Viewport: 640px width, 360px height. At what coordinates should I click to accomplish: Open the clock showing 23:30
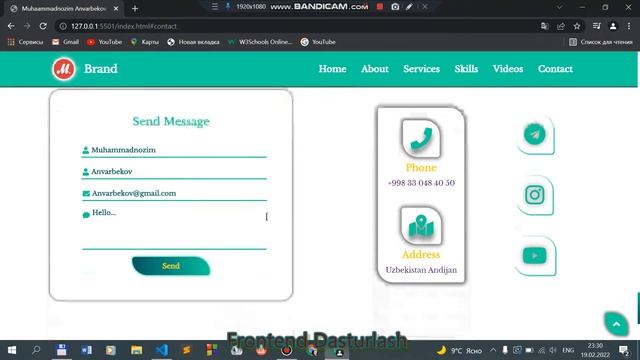point(595,350)
